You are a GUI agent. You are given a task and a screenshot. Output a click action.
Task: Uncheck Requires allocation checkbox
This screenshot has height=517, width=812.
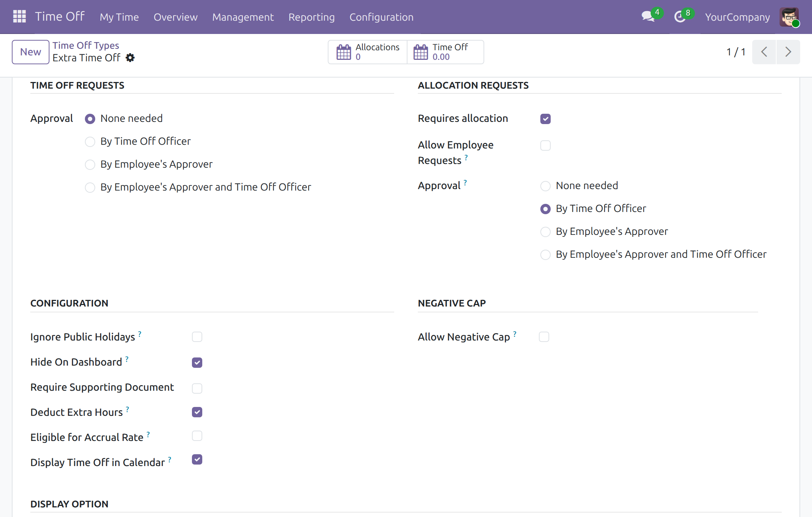pos(545,119)
